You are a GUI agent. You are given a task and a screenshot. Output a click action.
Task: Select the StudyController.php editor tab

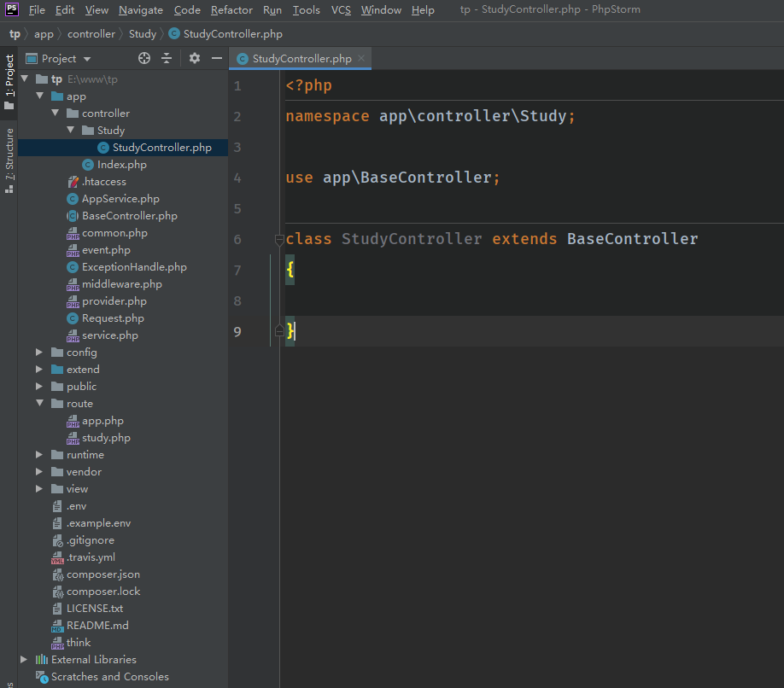[300, 58]
